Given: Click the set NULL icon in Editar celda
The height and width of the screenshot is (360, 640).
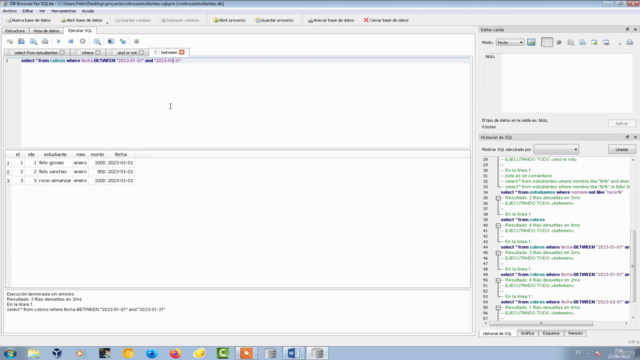Looking at the screenshot, I should coord(619,42).
